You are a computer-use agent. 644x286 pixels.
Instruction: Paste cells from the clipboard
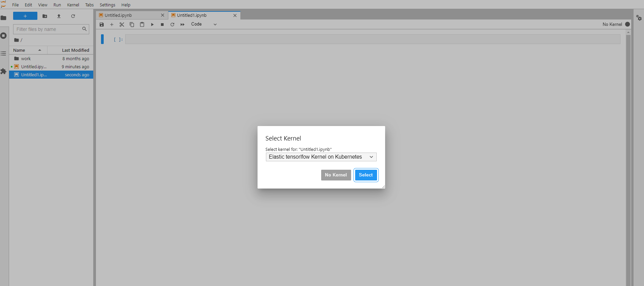click(x=142, y=25)
